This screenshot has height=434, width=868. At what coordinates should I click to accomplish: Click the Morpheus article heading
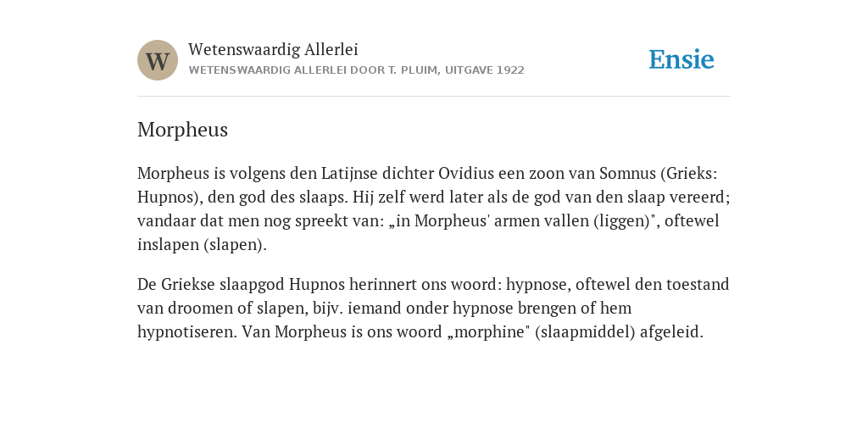click(183, 130)
